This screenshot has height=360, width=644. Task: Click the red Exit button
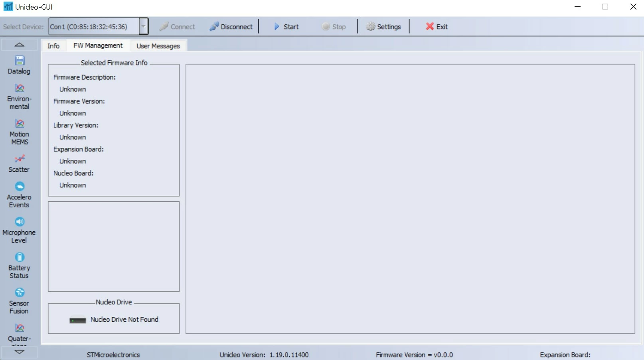coord(437,27)
